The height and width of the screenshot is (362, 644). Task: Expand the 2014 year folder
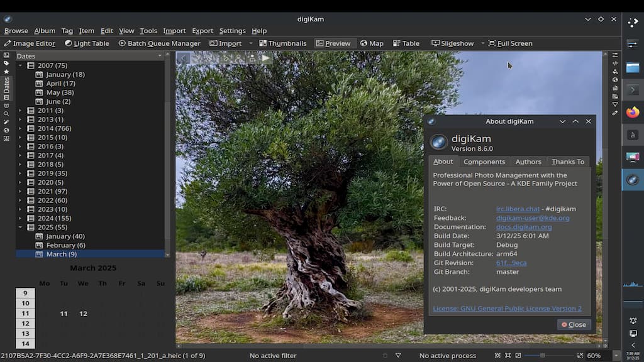(20, 128)
